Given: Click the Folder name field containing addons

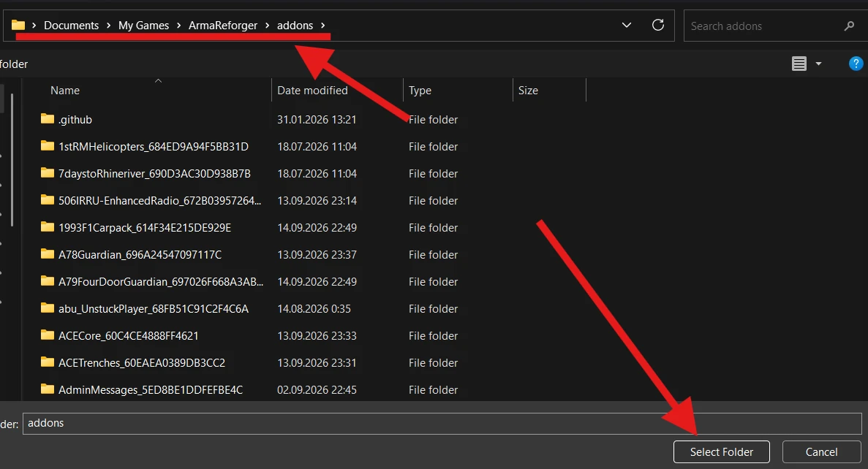Looking at the screenshot, I should click(442, 424).
